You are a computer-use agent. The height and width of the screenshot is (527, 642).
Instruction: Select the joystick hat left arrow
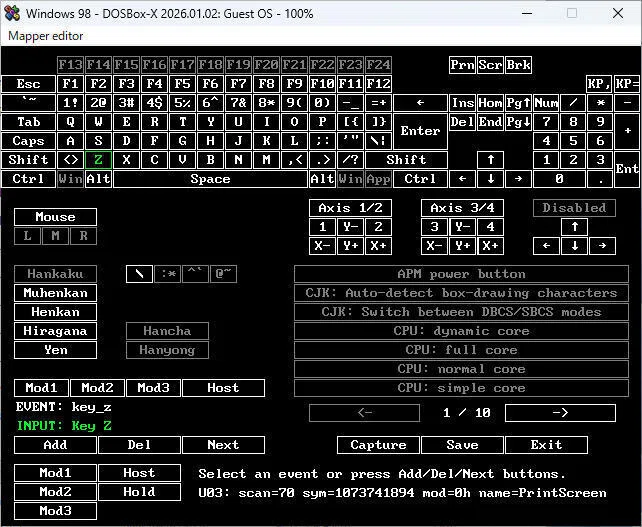coord(546,246)
